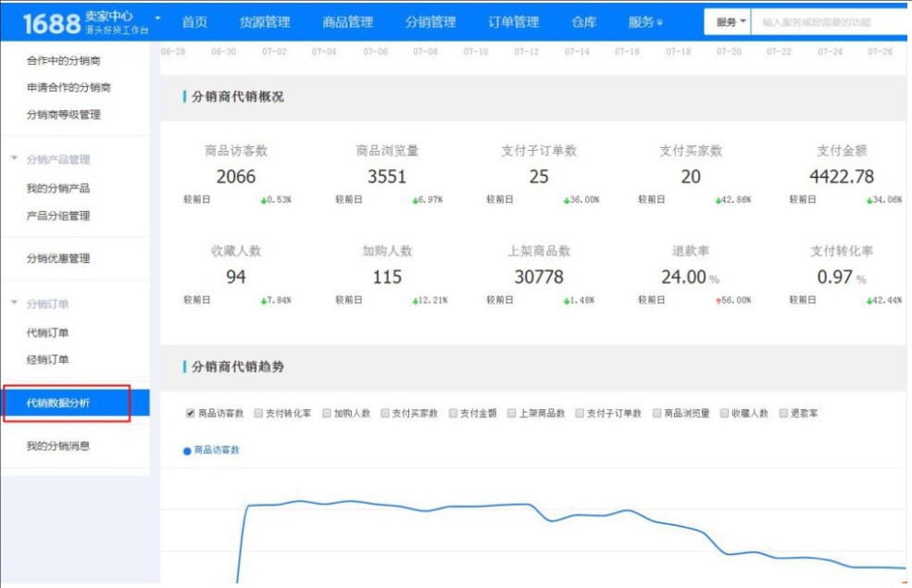Open the 卖家中心 dropdown arrow
Image resolution: width=912 pixels, height=588 pixels.
click(157, 18)
